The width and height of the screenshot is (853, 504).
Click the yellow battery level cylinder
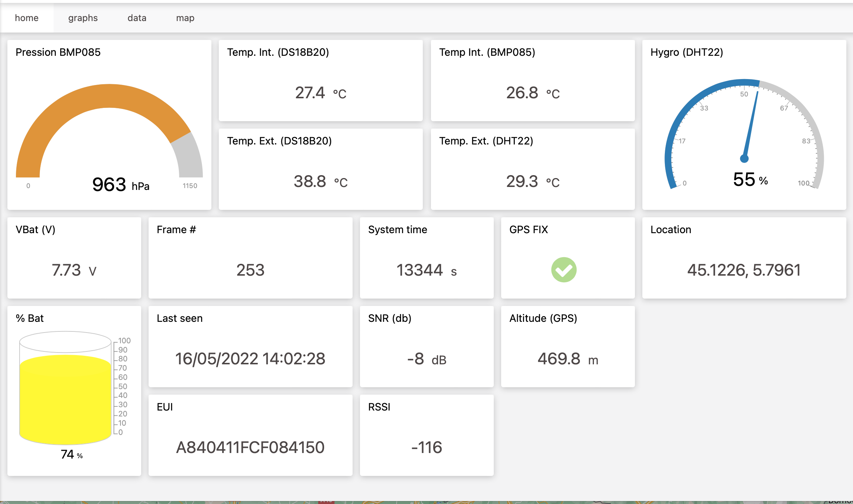[65, 399]
